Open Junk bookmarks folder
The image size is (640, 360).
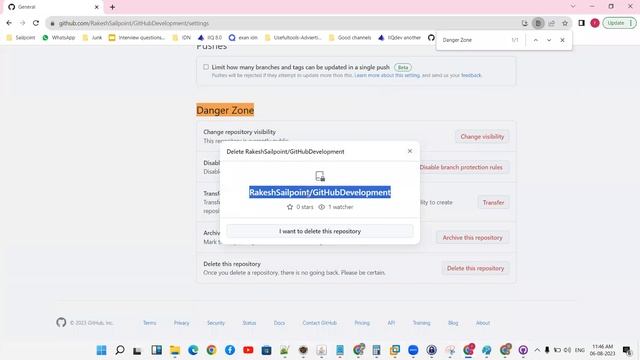92,38
